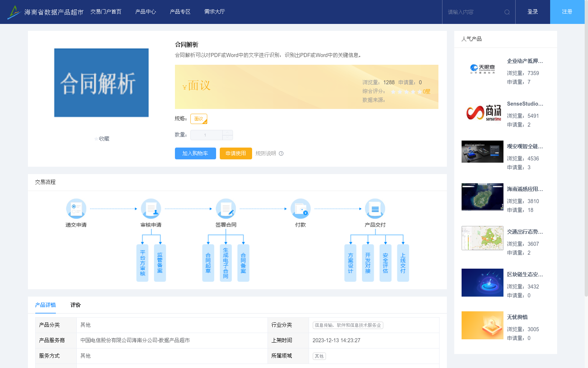
Task: Focus the header search input field
Action: 474,12
